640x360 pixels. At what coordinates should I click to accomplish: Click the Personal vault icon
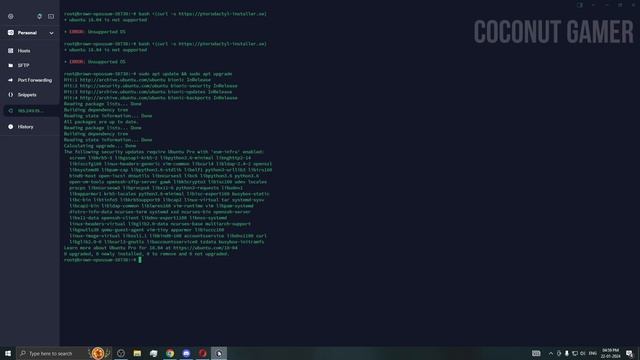click(x=11, y=33)
